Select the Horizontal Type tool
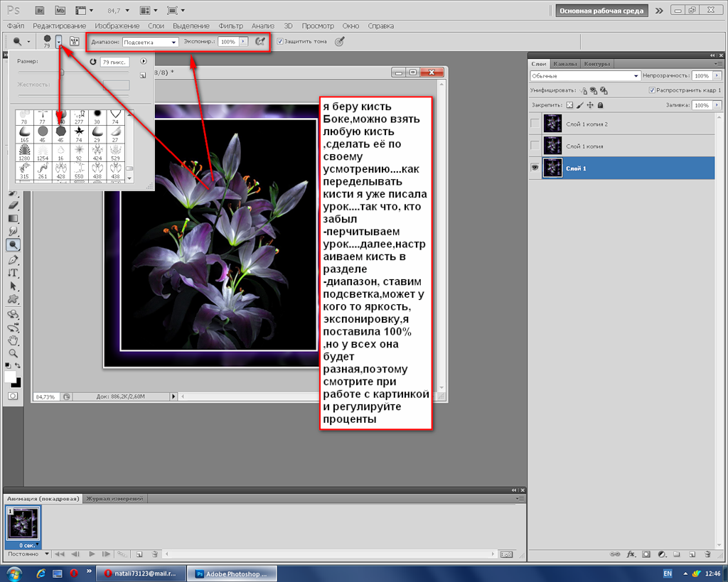The height and width of the screenshot is (582, 728). click(x=13, y=273)
